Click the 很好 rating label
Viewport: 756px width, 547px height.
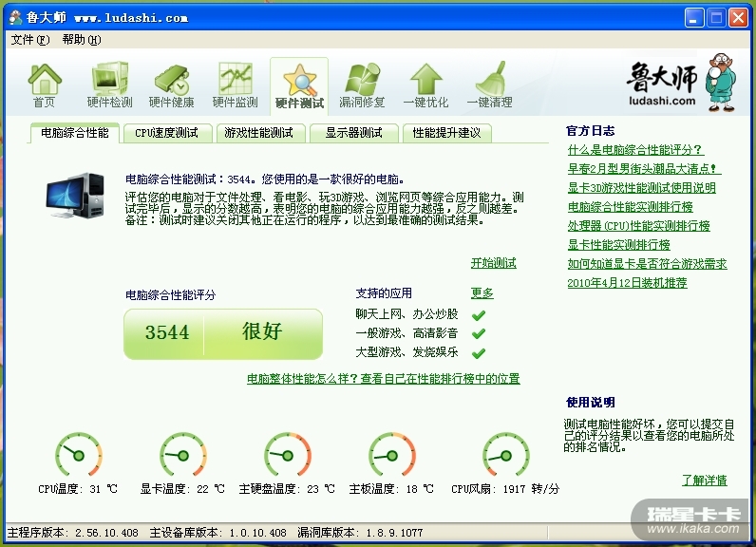pyautogui.click(x=262, y=331)
